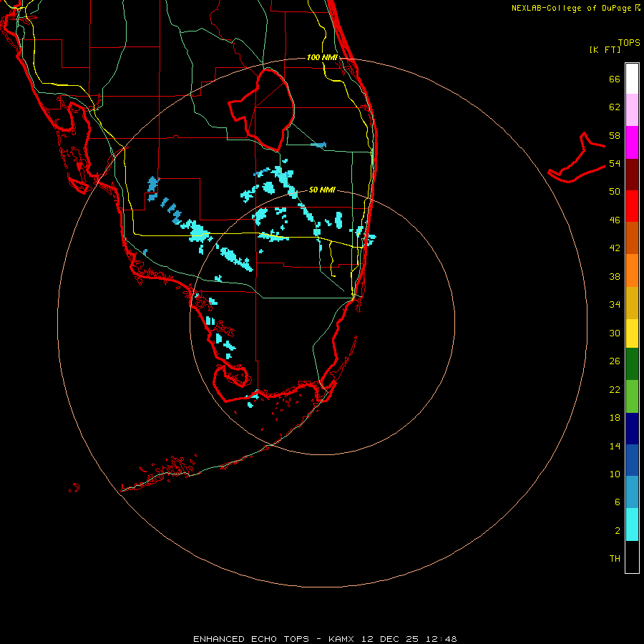Click the white swatch in the tops legend
644x644 pixels.
tap(632, 79)
